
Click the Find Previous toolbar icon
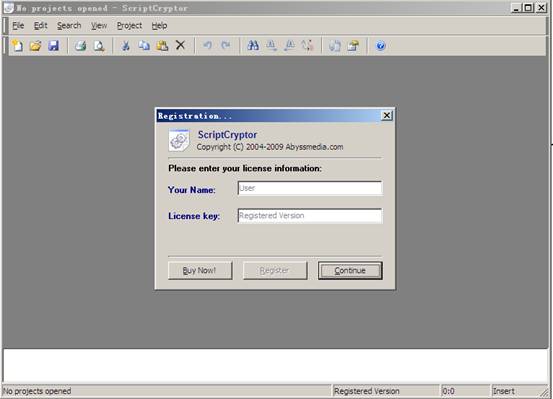(x=290, y=46)
